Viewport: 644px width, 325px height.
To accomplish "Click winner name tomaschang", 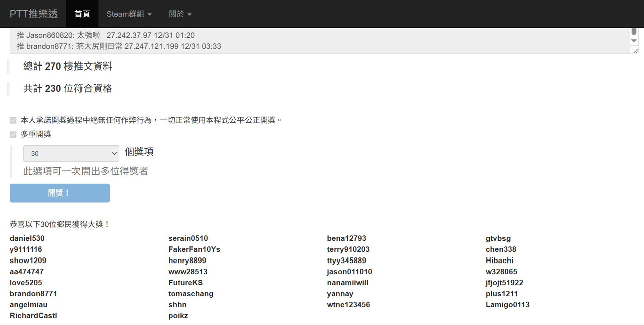I will (x=191, y=294).
